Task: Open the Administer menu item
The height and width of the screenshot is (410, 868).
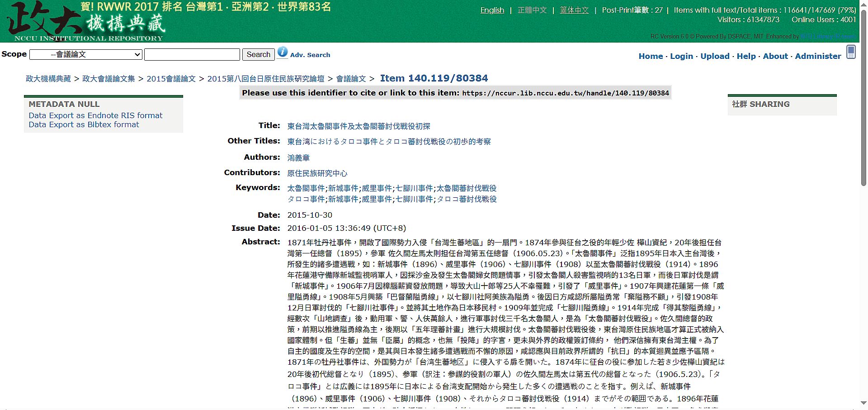Action: (x=818, y=56)
